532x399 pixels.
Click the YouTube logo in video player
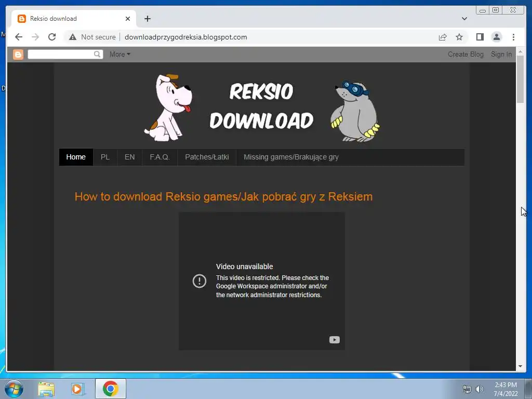335,340
